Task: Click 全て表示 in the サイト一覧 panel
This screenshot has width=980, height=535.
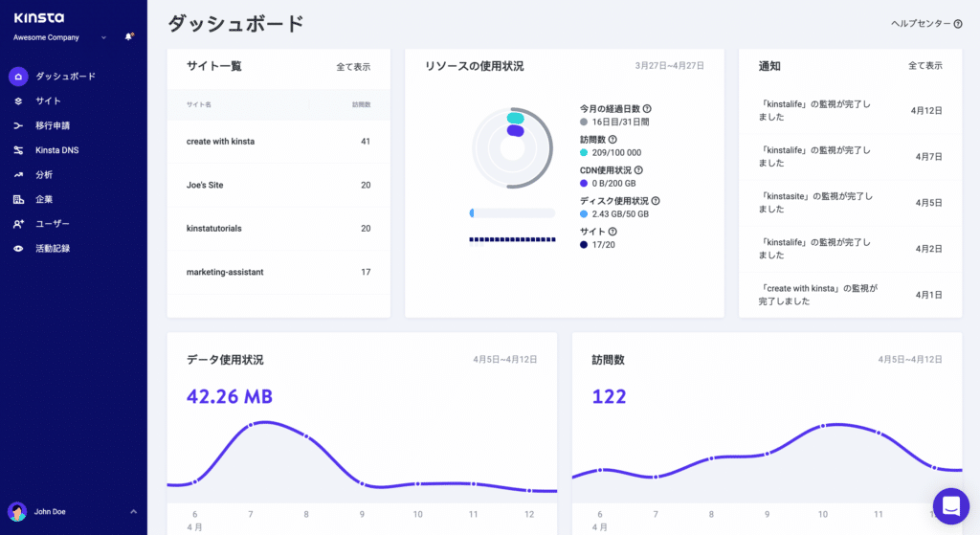Action: [352, 67]
